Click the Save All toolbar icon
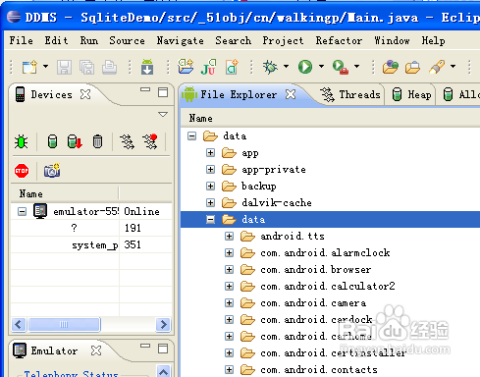This screenshot has height=377, width=480. tap(87, 67)
